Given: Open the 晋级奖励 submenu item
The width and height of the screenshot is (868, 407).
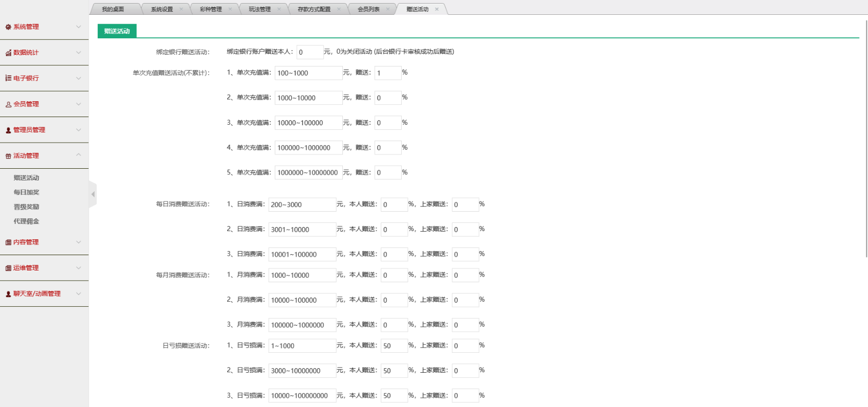Looking at the screenshot, I should coord(27,207).
